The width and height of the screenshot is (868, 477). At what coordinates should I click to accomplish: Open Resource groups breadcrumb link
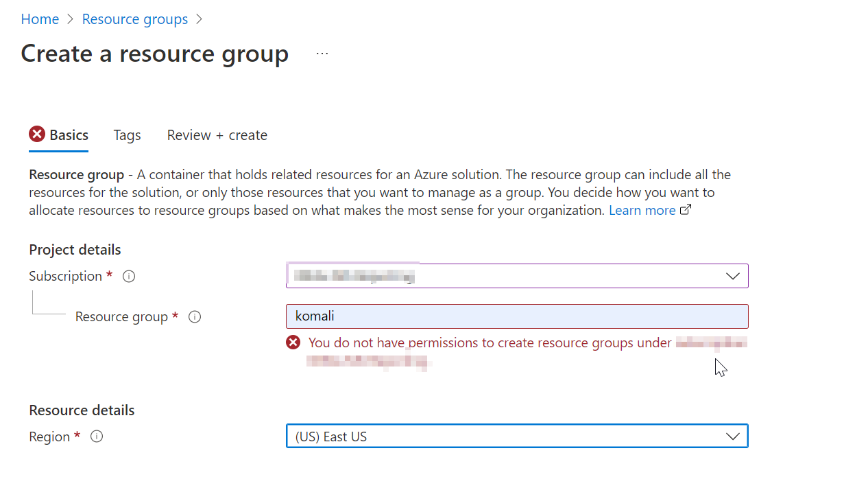(x=135, y=19)
